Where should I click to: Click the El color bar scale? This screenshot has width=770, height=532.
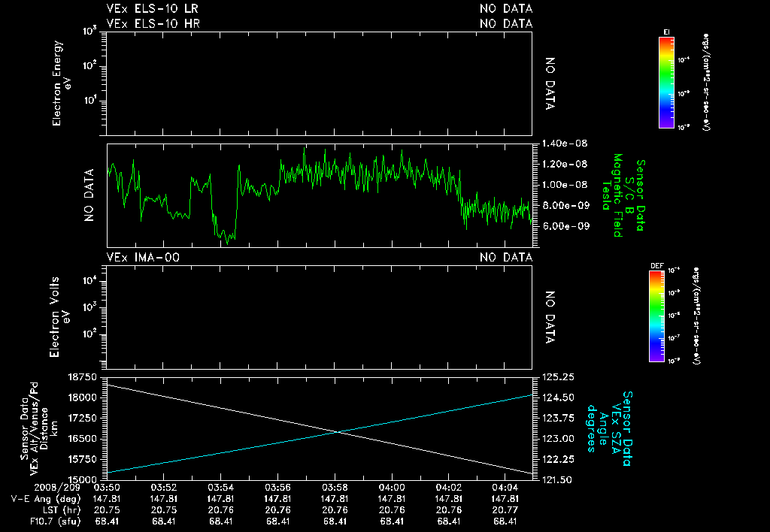pos(666,83)
